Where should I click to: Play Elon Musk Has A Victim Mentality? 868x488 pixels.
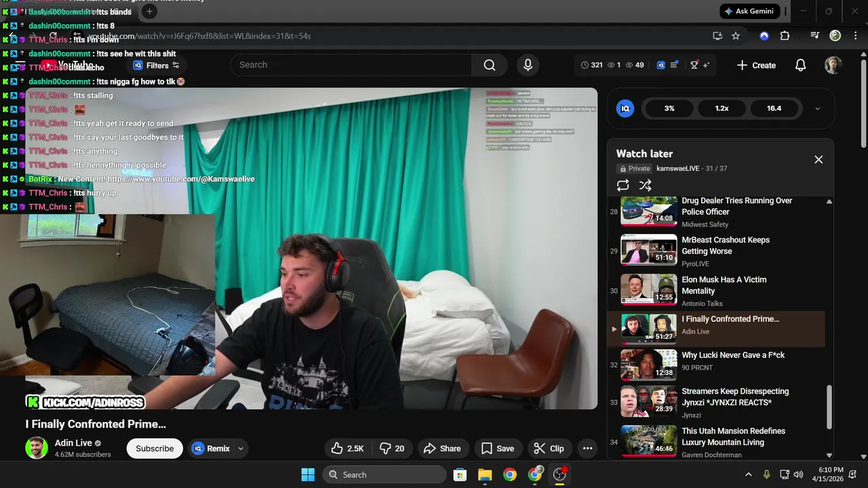(715, 291)
